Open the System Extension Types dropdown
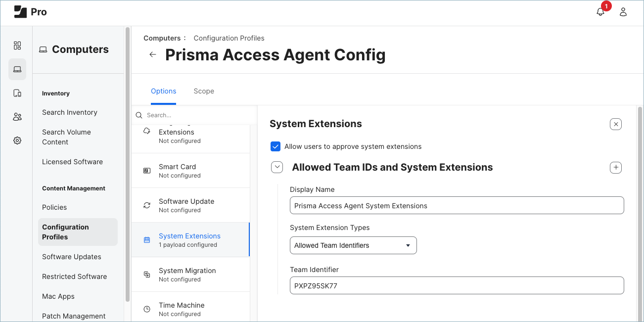Viewport: 644px width, 322px height. pyautogui.click(x=353, y=245)
